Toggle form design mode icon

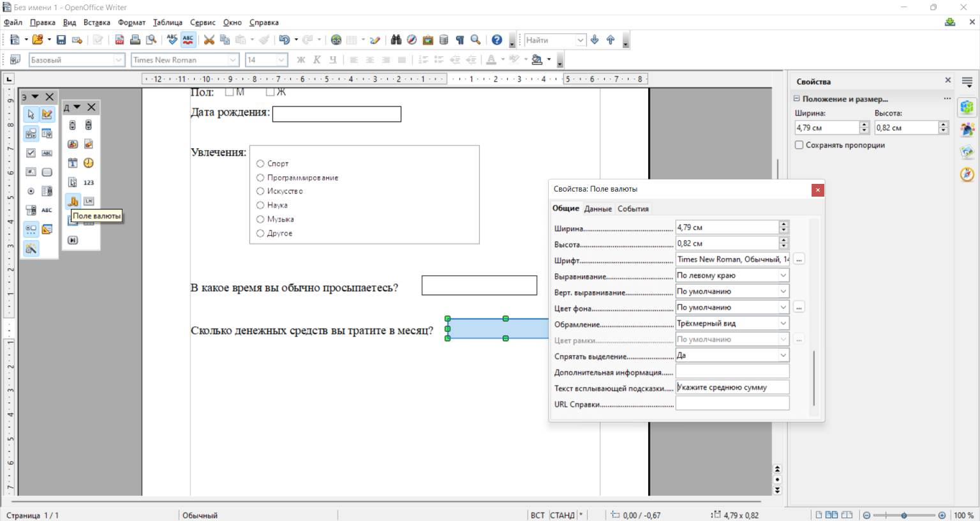tap(47, 114)
